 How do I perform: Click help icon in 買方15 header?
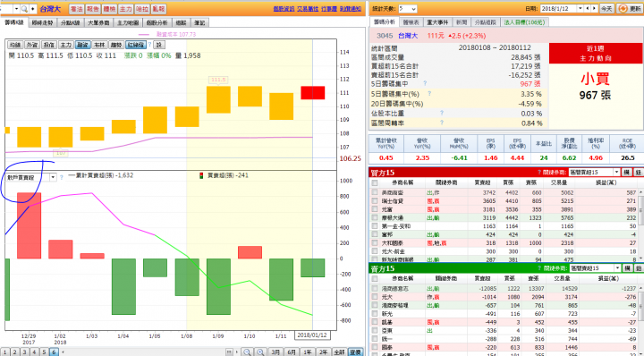click(539, 173)
